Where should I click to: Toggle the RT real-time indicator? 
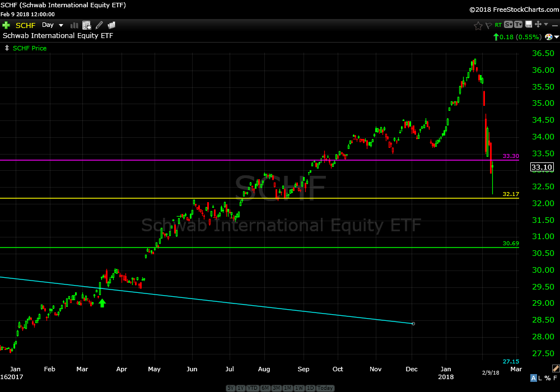(498, 25)
